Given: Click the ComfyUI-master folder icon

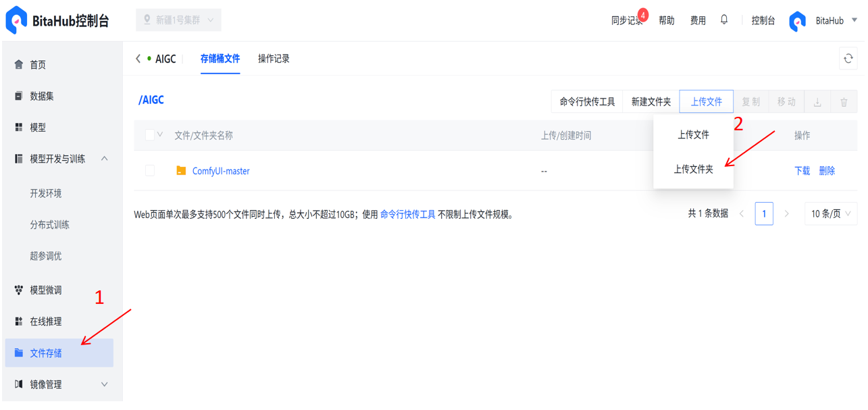Looking at the screenshot, I should (181, 171).
